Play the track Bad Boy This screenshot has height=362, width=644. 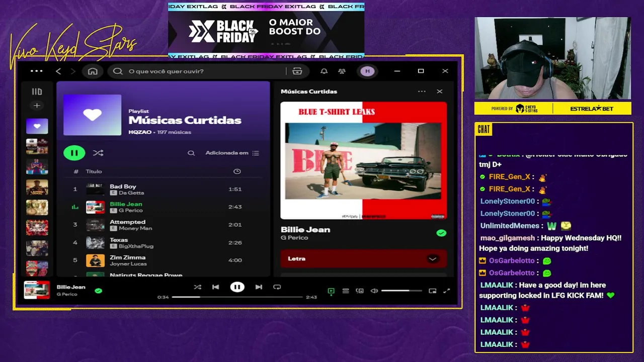(163, 189)
